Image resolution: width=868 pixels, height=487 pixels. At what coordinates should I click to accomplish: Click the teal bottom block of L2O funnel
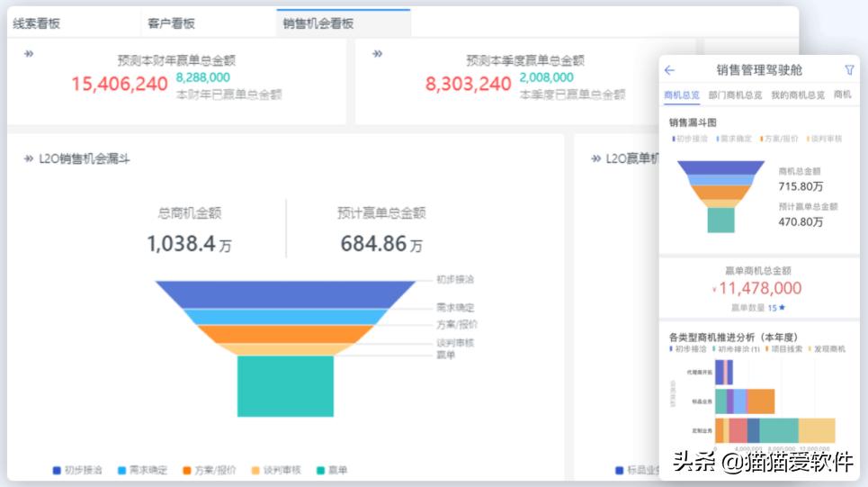pyautogui.click(x=285, y=386)
